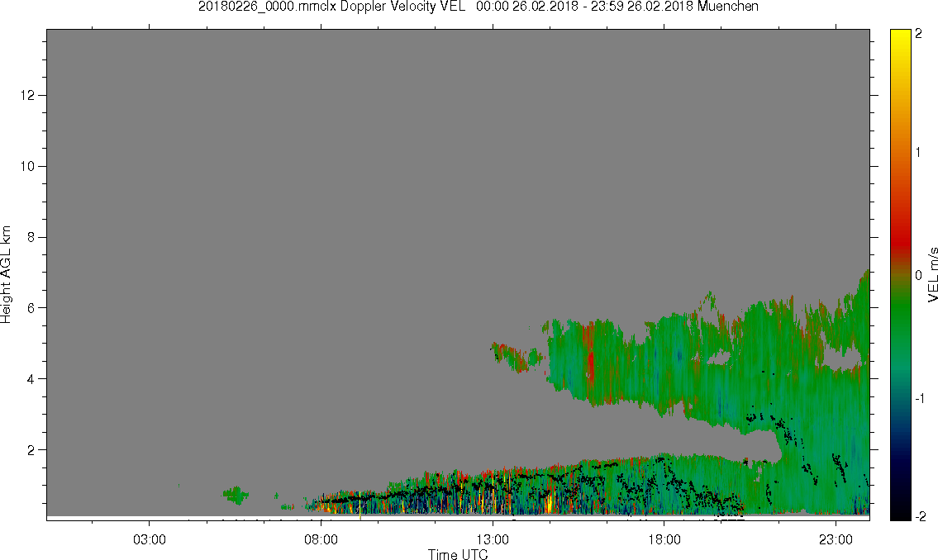Click the '10' height axis label
938x560 pixels.
pos(27,166)
